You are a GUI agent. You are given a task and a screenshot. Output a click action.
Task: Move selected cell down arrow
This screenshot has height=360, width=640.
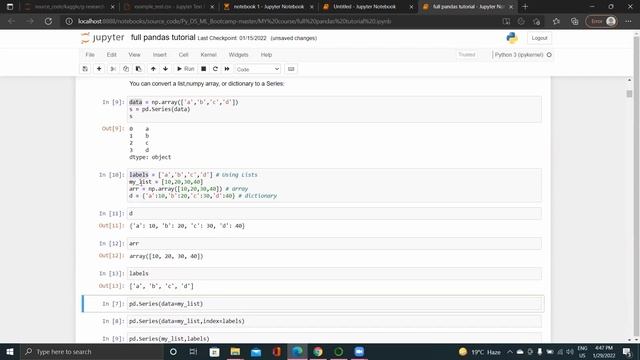pyautogui.click(x=165, y=69)
